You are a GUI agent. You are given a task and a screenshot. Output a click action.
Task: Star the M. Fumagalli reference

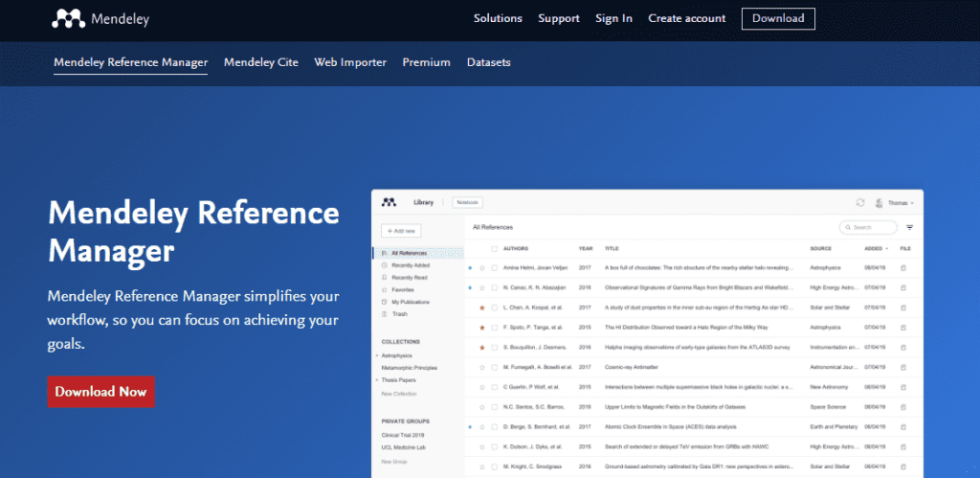[482, 367]
